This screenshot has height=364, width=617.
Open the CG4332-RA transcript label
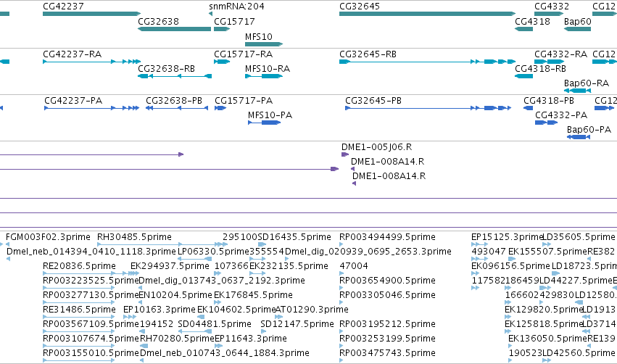pyautogui.click(x=560, y=54)
